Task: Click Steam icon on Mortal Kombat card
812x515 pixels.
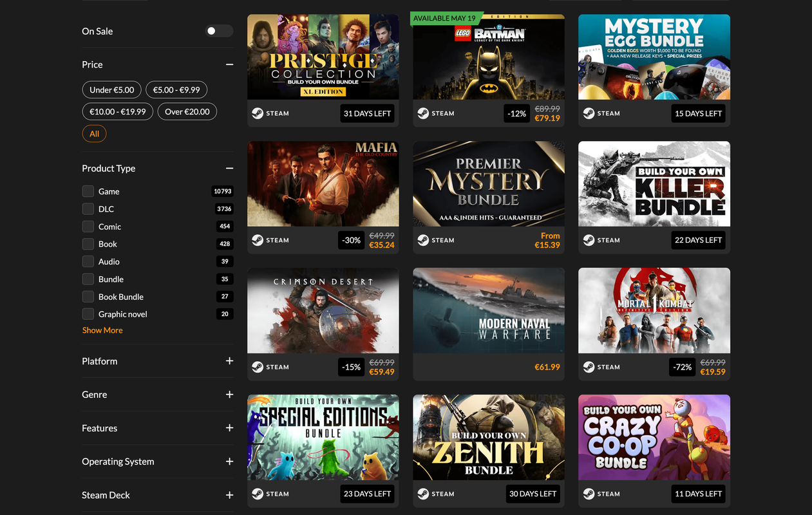Action: 589,367
